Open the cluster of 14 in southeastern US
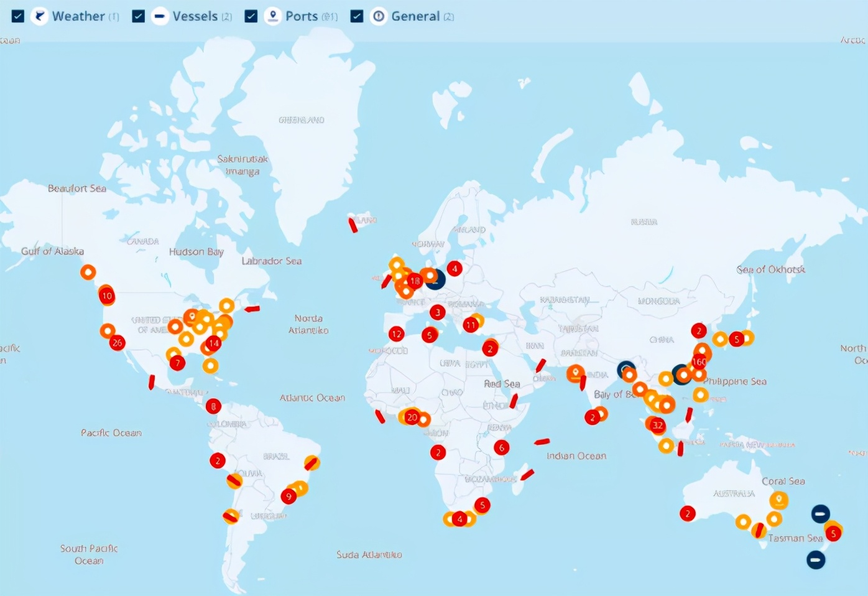 [x=213, y=343]
